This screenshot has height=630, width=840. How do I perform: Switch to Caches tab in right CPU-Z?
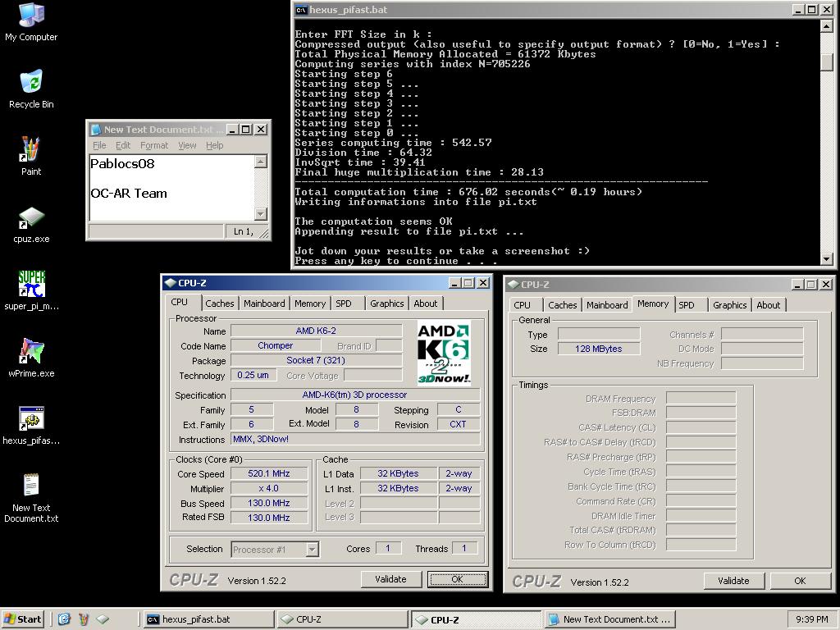pos(563,305)
